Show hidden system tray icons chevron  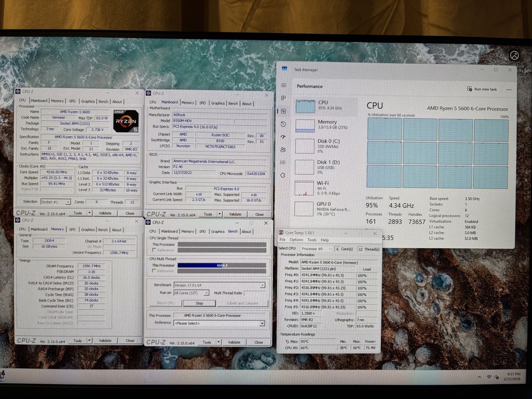pyautogui.click(x=479, y=377)
